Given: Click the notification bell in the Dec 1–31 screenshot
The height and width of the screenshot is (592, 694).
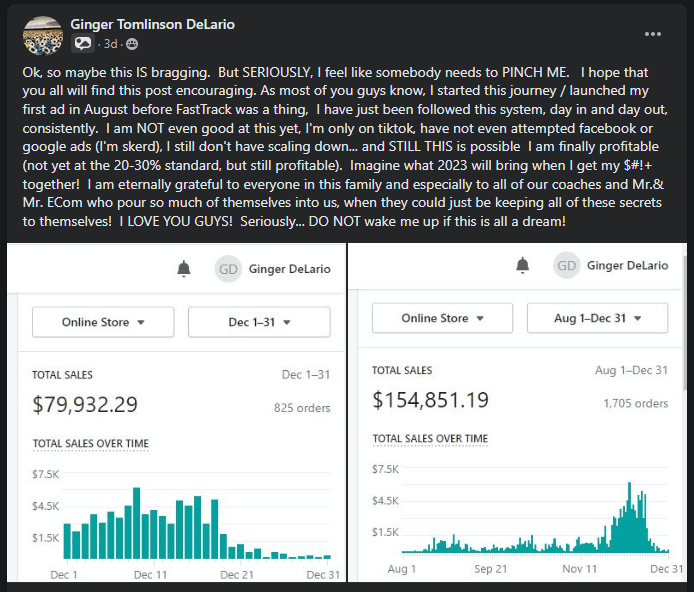Looking at the screenshot, I should pos(183,268).
